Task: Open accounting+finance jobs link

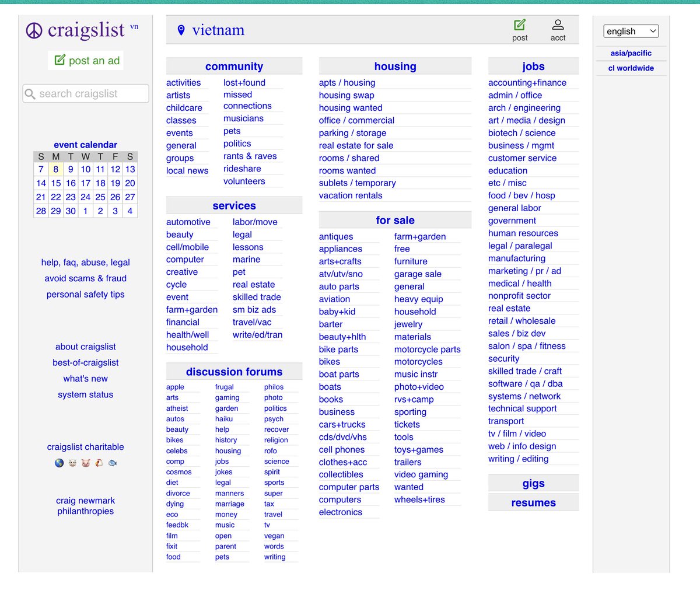Action: [x=527, y=83]
